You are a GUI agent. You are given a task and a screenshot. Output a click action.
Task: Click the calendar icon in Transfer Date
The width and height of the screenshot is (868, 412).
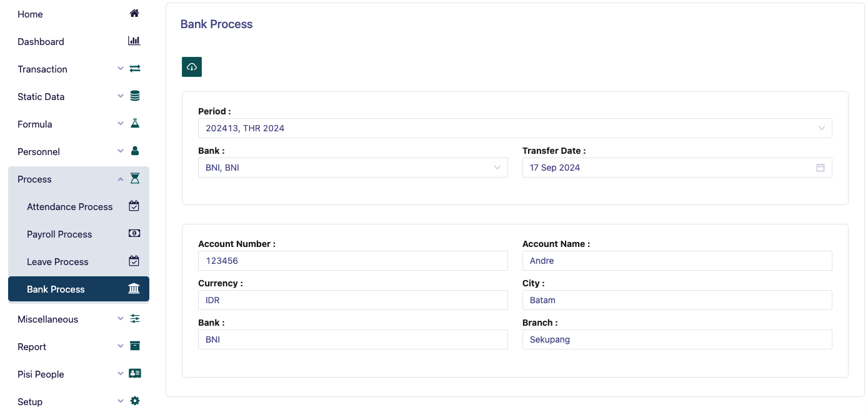[821, 168]
